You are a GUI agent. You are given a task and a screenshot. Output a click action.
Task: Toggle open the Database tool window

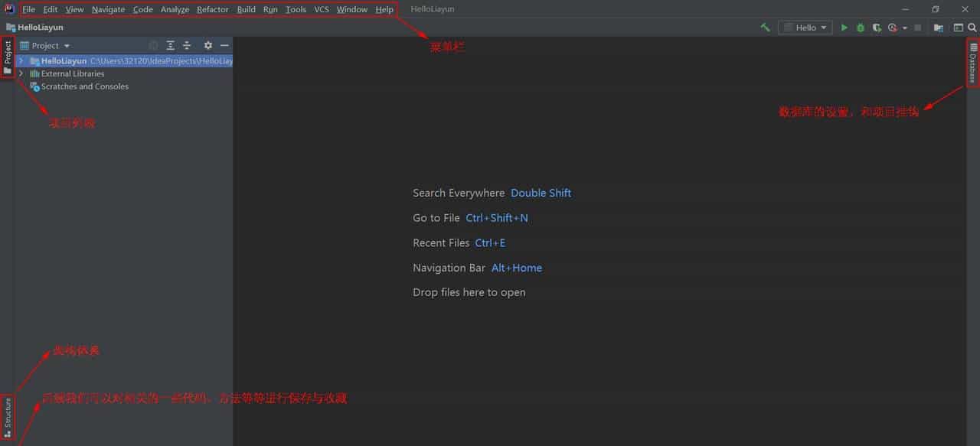coord(971,63)
